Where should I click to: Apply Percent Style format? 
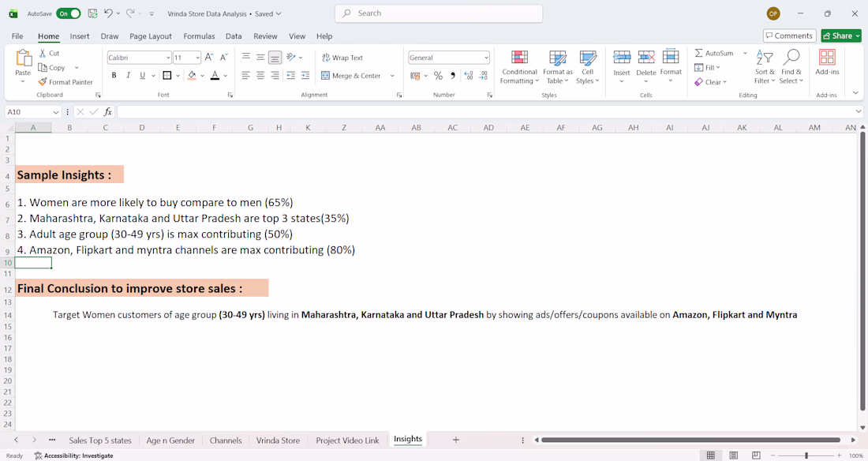(x=439, y=75)
